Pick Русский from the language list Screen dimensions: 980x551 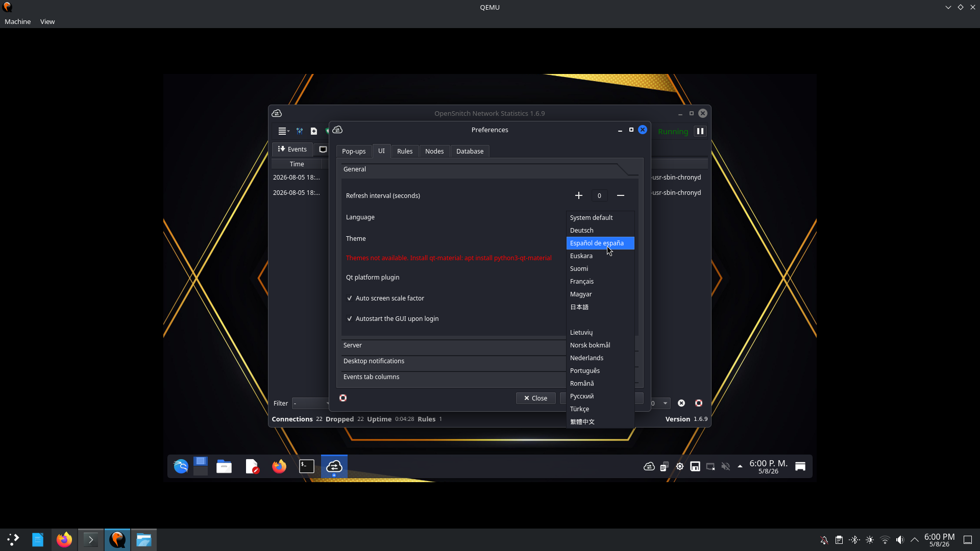click(600, 396)
